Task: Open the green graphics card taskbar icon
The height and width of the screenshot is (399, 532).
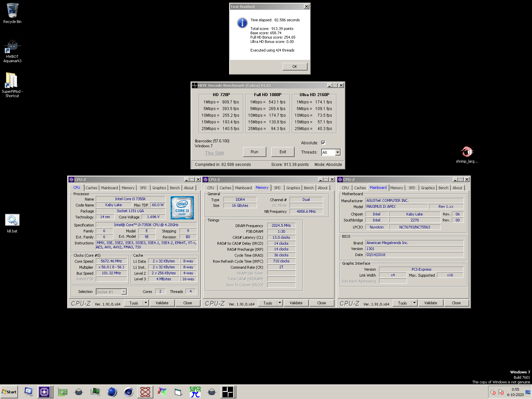Action: [x=62, y=392]
